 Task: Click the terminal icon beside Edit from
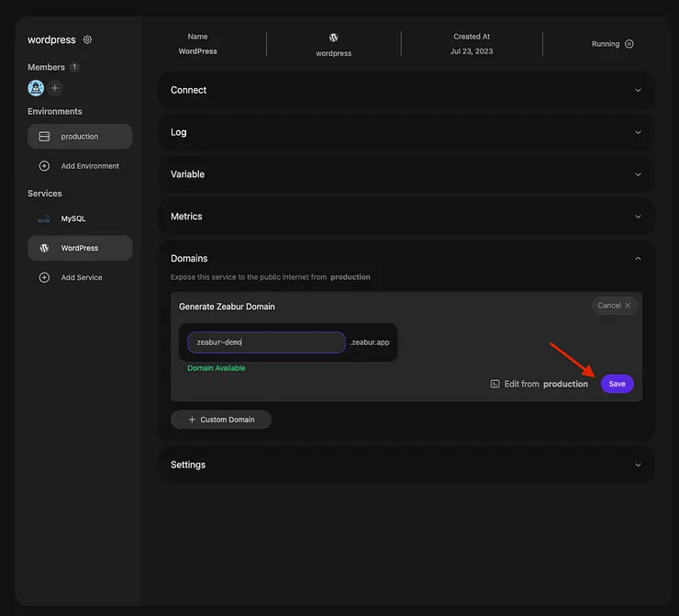[x=495, y=384]
